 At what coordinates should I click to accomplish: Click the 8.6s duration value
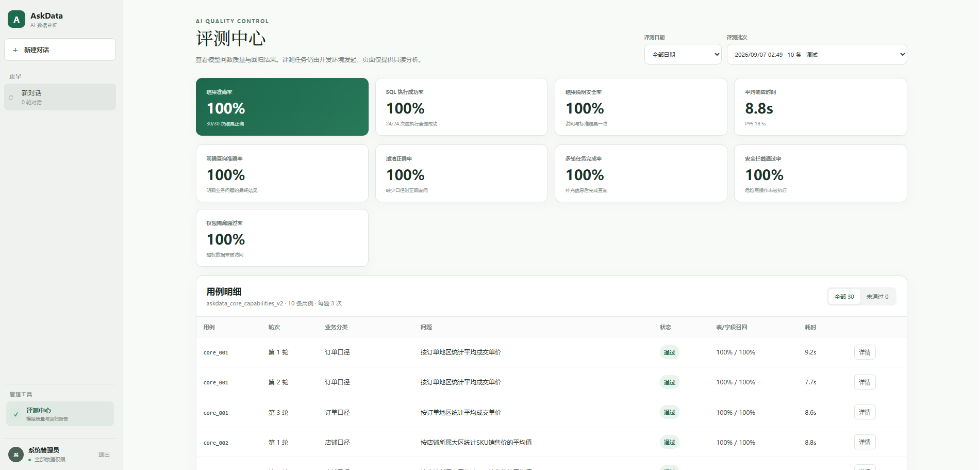coord(810,413)
